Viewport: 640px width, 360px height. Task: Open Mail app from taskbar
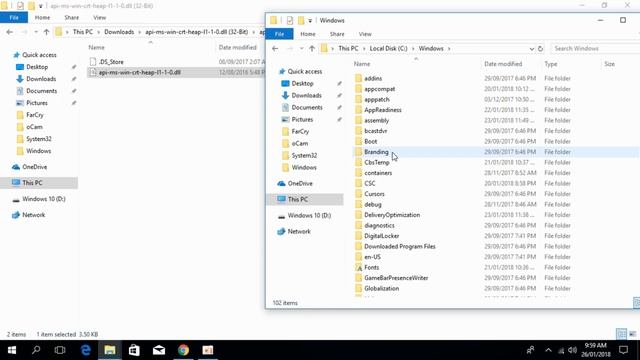[x=159, y=350]
